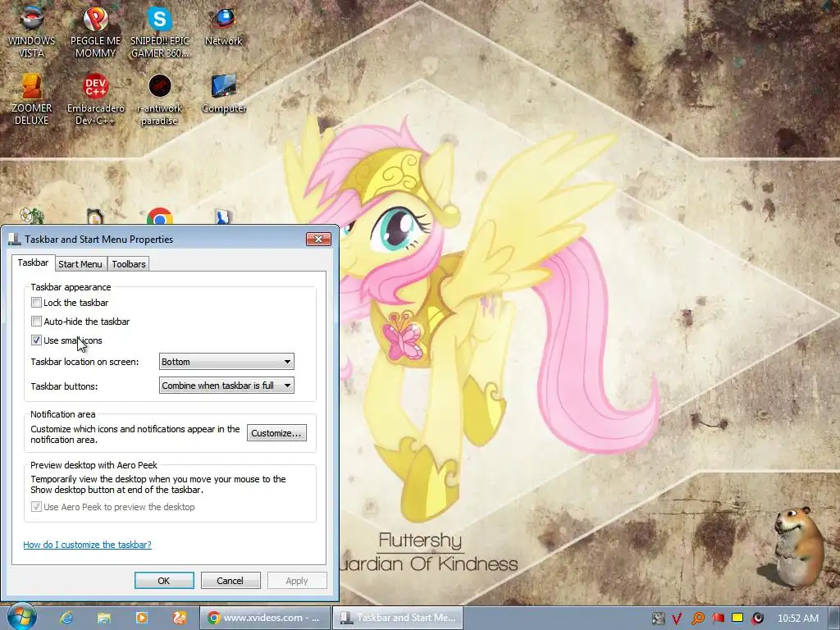
Task: Click the dialog title bar icon
Action: [x=15, y=240]
